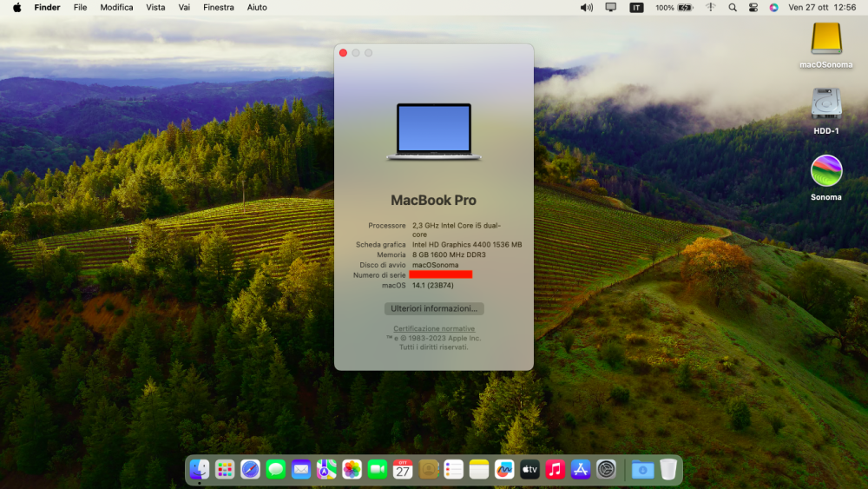This screenshot has height=489, width=868.
Task: Open Spotlight search in menu bar
Action: [733, 7]
